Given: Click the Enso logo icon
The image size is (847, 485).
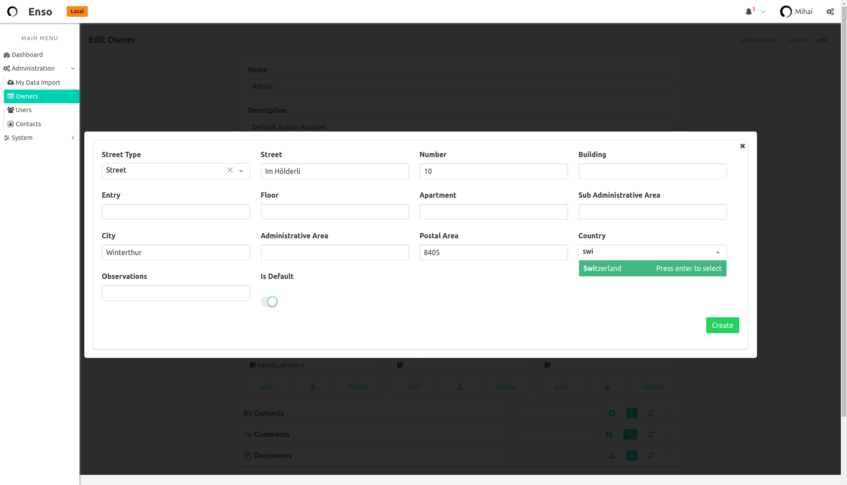Looking at the screenshot, I should tap(12, 11).
